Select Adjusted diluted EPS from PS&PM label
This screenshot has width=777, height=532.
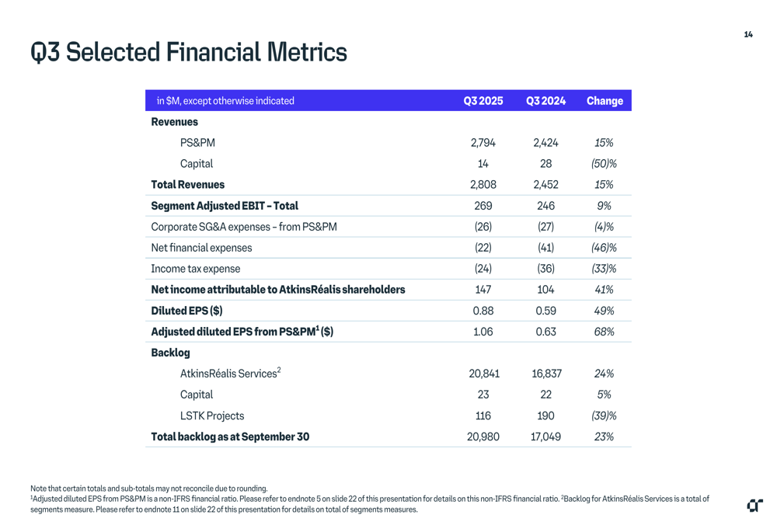242,332
